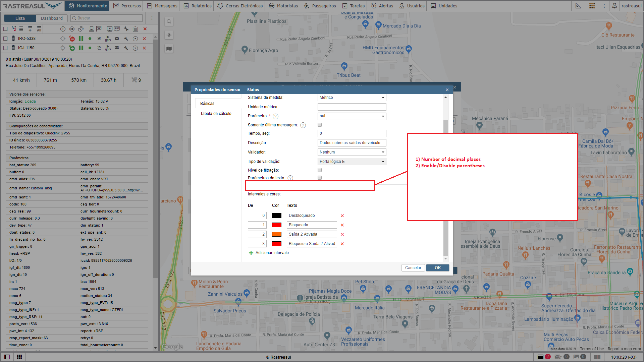The image size is (644, 362).
Task: Check the Parâmetros do texto checkbox
Action: [320, 178]
